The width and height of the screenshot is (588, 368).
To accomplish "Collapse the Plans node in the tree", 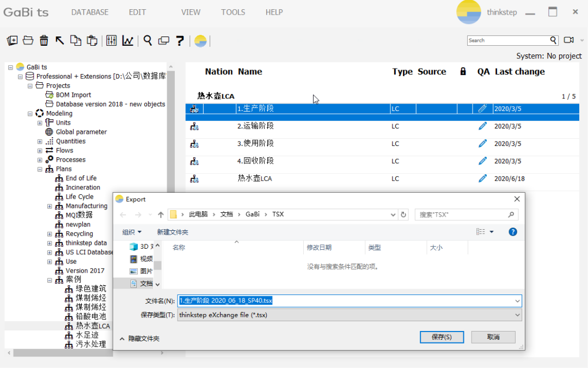I will (39, 169).
